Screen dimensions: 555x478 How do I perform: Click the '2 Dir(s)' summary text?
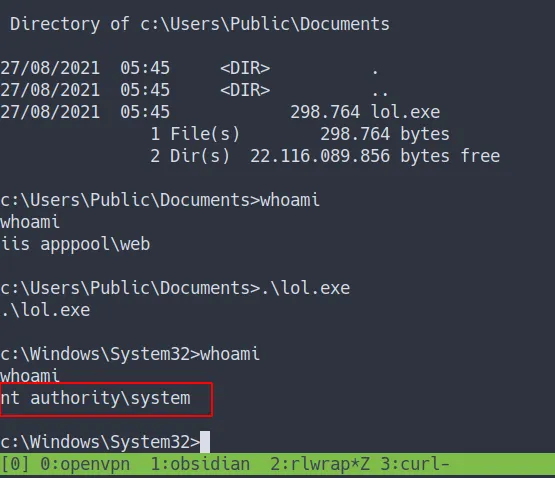(190, 156)
